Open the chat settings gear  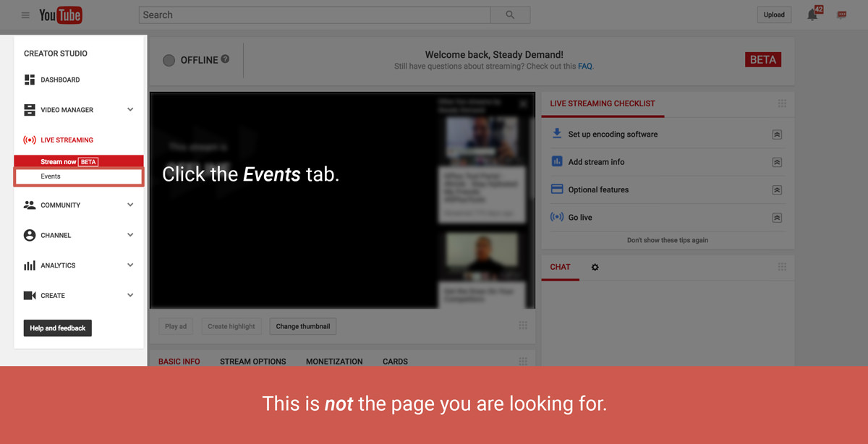point(595,267)
